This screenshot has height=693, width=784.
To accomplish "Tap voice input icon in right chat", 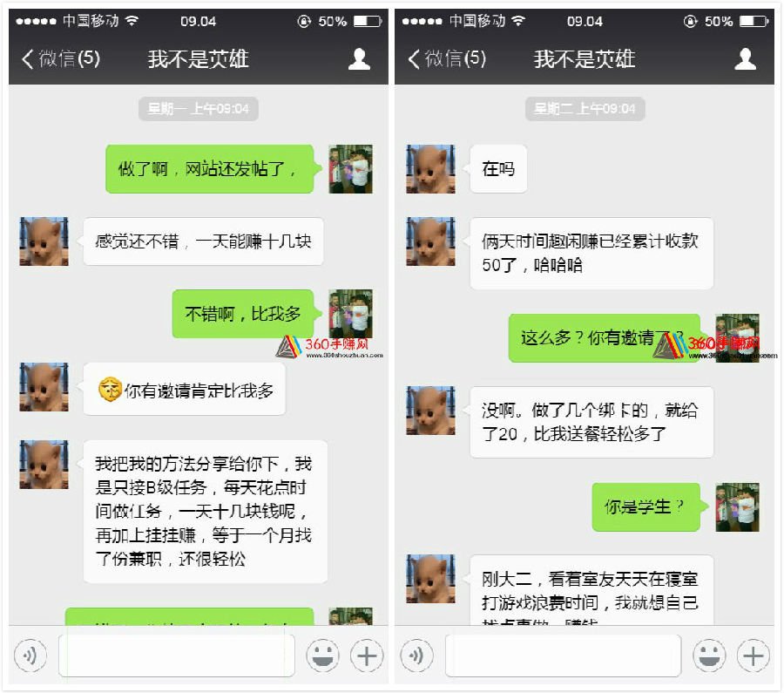I will [x=416, y=656].
